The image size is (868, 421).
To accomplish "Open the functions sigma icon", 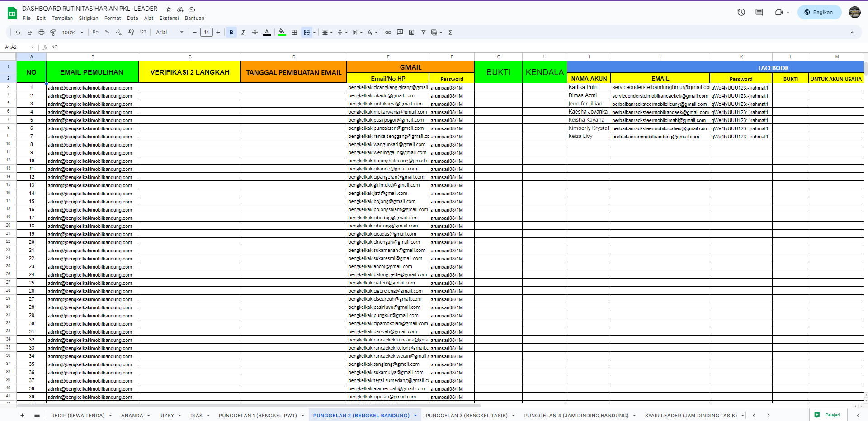I will point(450,32).
